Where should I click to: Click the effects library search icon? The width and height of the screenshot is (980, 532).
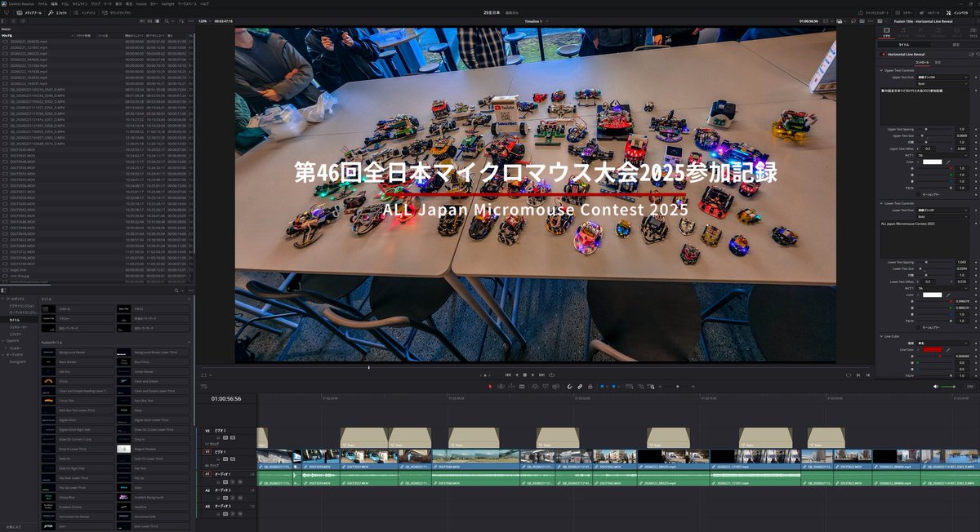click(177, 290)
